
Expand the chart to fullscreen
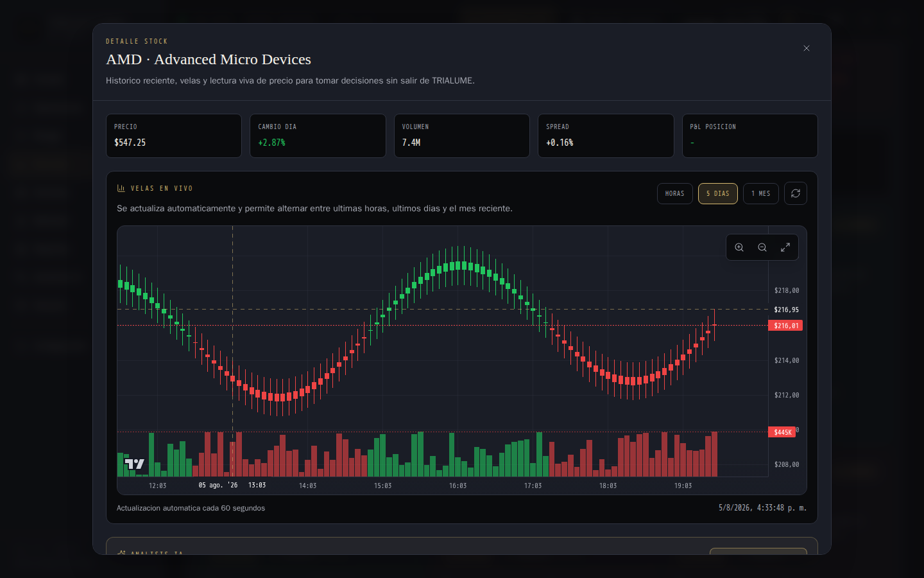coord(785,247)
